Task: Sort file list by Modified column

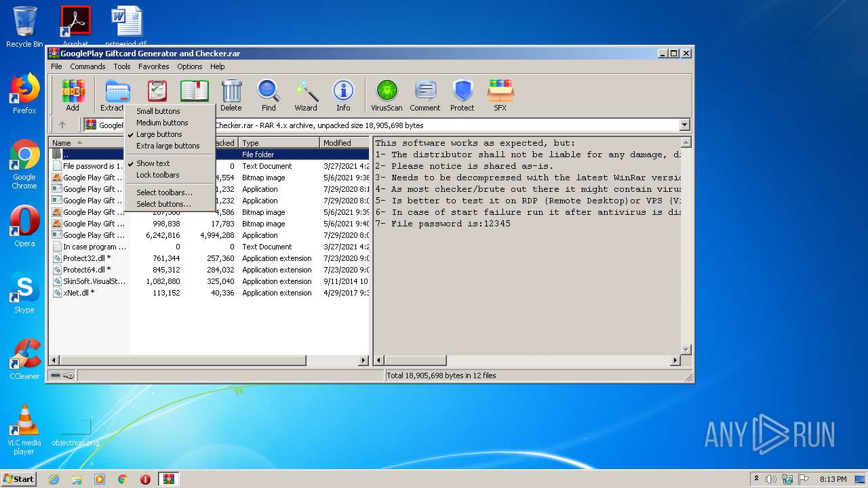Action: pos(344,143)
